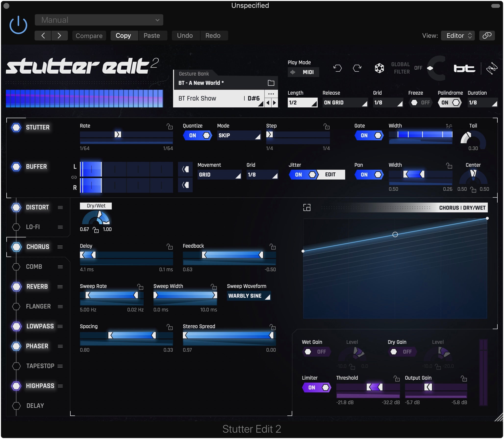The height and width of the screenshot is (439, 504).
Task: Switch the Freeze toggle on
Action: click(421, 103)
